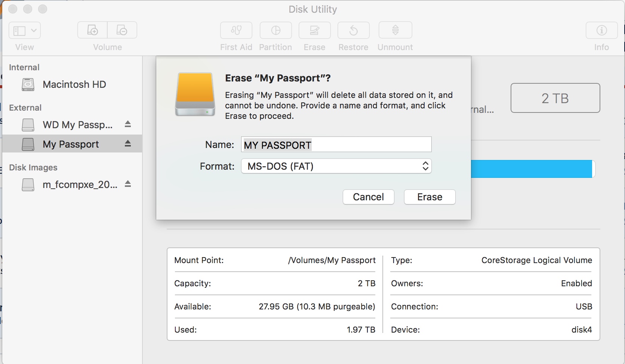Click the Name field containing MY PASSPORT
This screenshot has width=625, height=364.
click(x=336, y=145)
